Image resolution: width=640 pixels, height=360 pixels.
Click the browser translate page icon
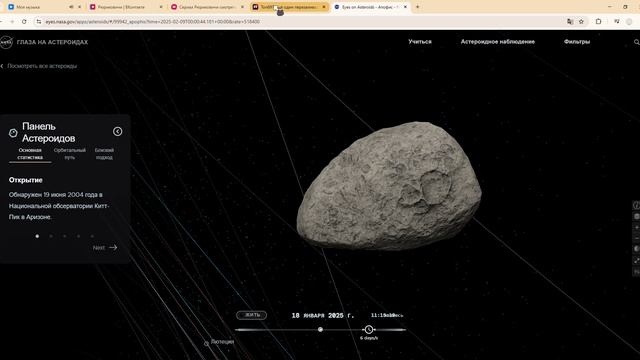(570, 21)
